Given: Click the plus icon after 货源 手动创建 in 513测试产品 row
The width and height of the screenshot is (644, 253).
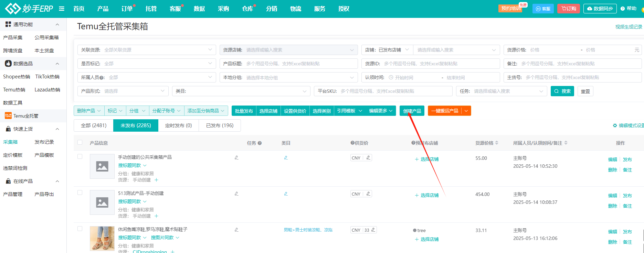Looking at the screenshot, I should click(x=156, y=216).
